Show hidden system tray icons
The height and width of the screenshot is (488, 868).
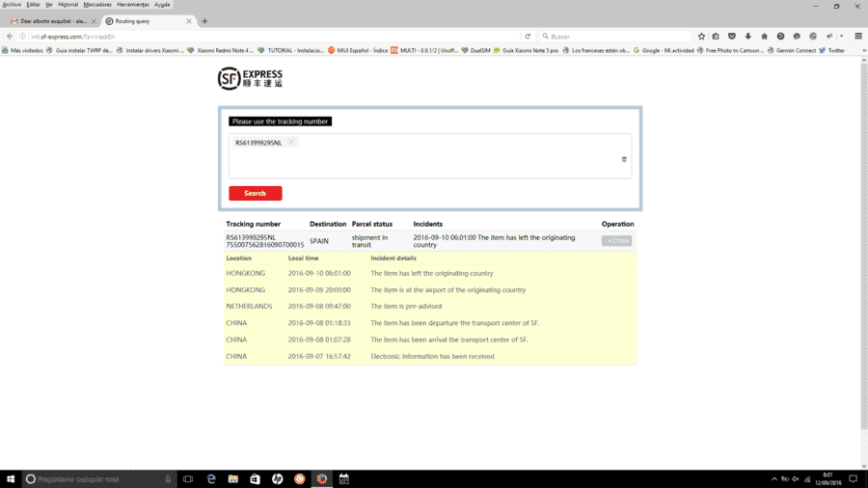[x=773, y=479]
